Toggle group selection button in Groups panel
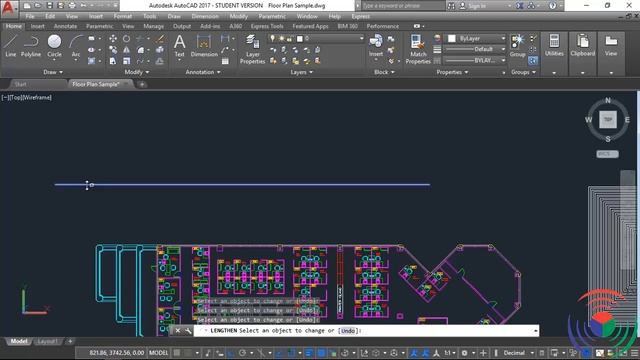This screenshot has width=640, height=360. [x=533, y=61]
